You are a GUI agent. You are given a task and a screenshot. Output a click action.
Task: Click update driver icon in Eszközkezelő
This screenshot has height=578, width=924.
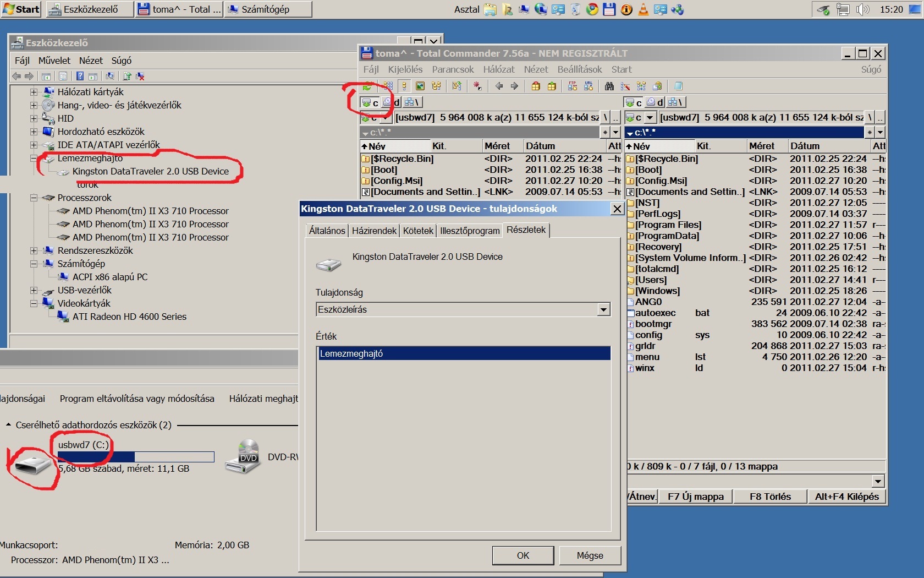(x=127, y=77)
